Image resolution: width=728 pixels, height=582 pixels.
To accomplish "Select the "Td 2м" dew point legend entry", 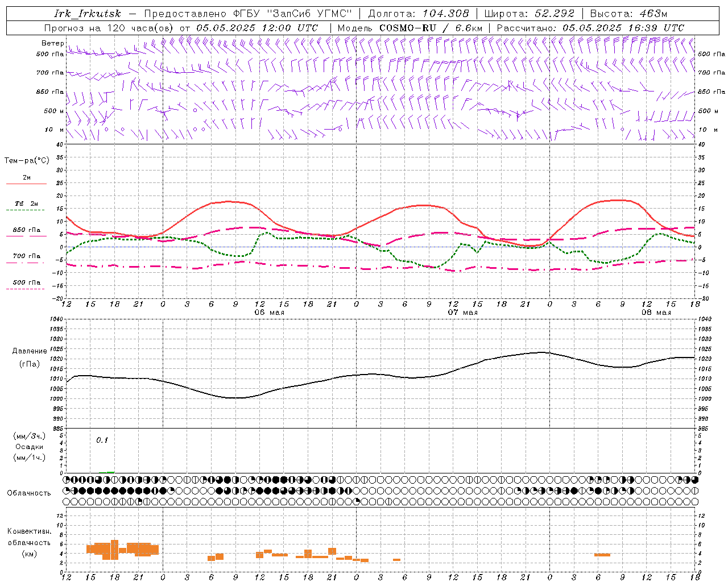I will (x=27, y=203).
